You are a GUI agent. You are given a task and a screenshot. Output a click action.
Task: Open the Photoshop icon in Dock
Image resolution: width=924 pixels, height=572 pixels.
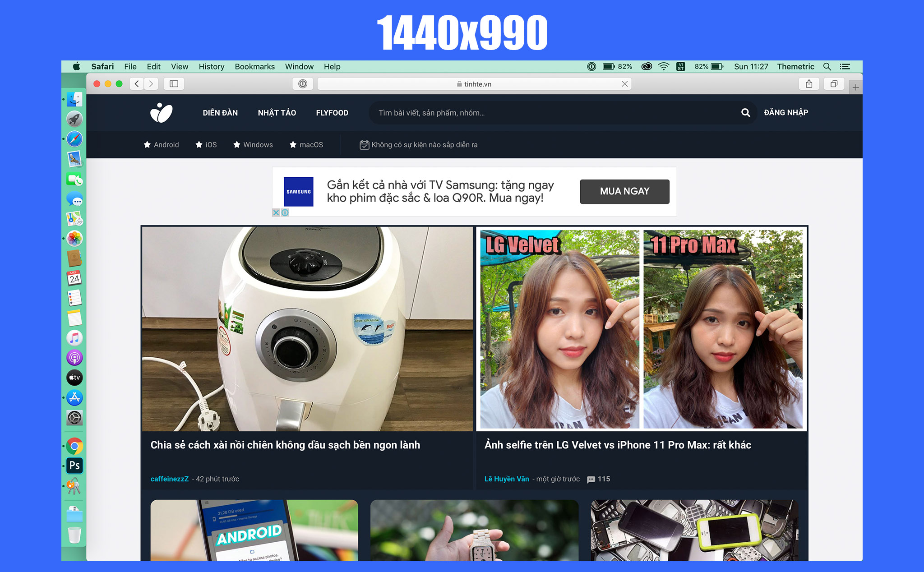click(x=74, y=466)
